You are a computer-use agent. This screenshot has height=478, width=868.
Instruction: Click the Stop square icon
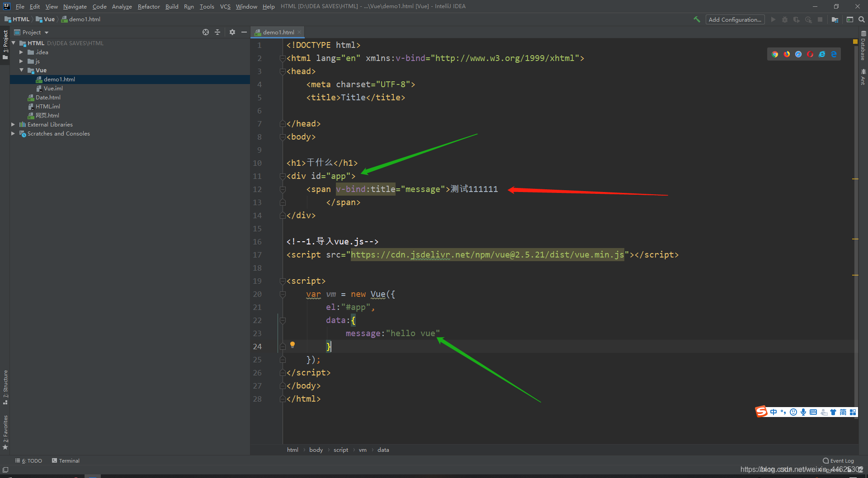pos(820,19)
